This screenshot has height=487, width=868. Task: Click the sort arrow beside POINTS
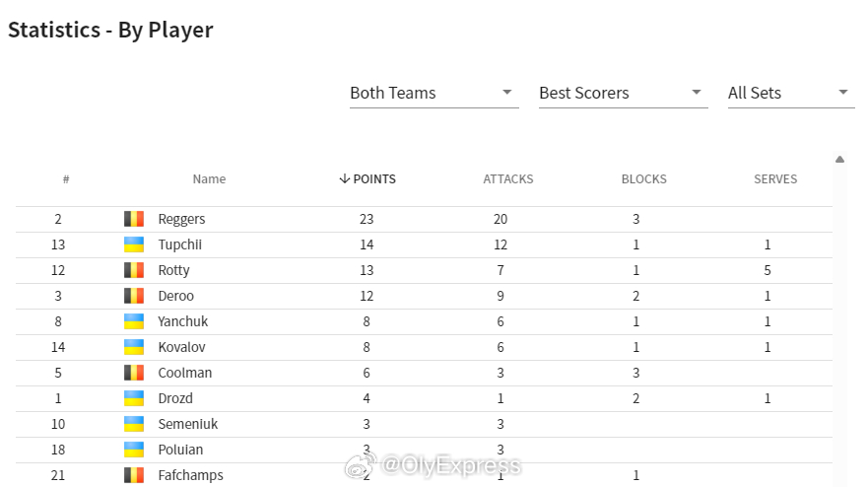(x=344, y=178)
